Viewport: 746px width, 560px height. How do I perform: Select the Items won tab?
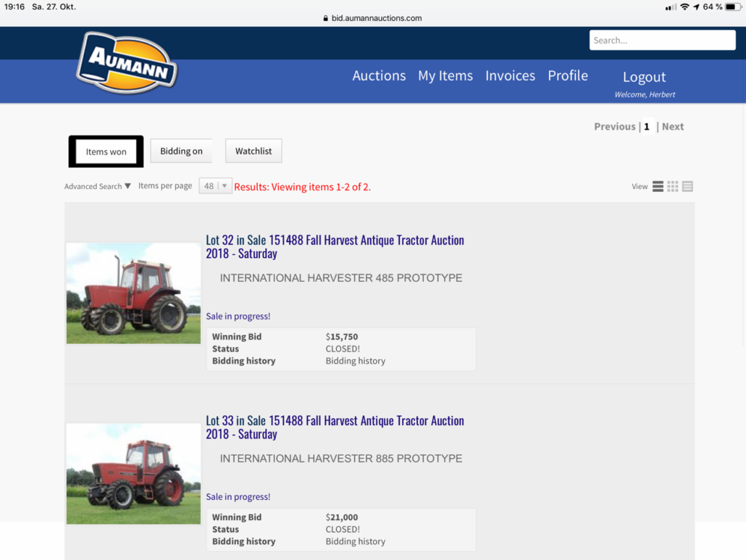[106, 151]
